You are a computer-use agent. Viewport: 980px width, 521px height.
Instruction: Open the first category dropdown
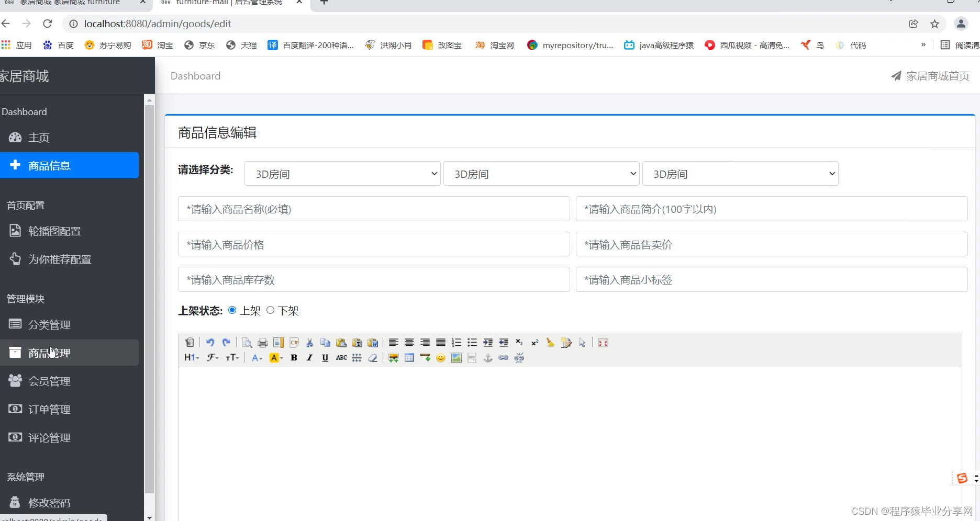click(x=342, y=174)
